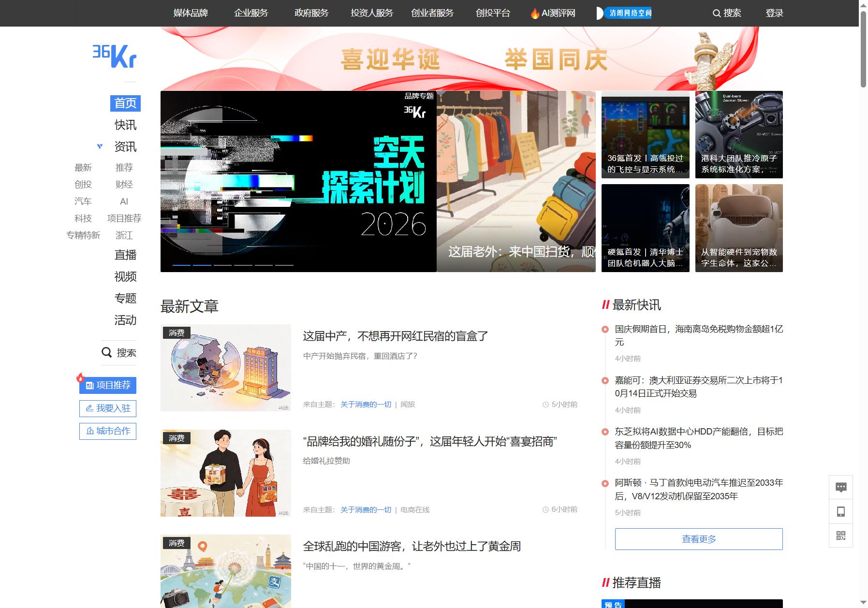Screen dimensions: 868x608
Task: Select 视频 in the left sidebar
Action: point(125,276)
